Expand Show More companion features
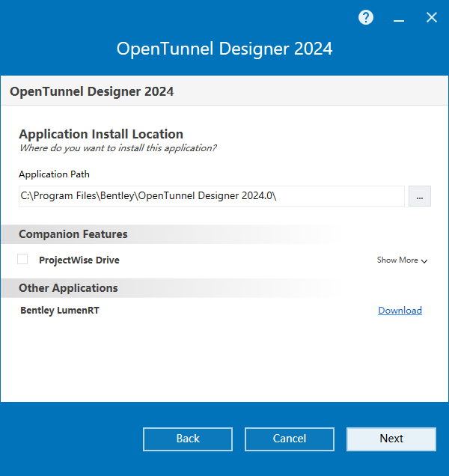 coord(403,260)
